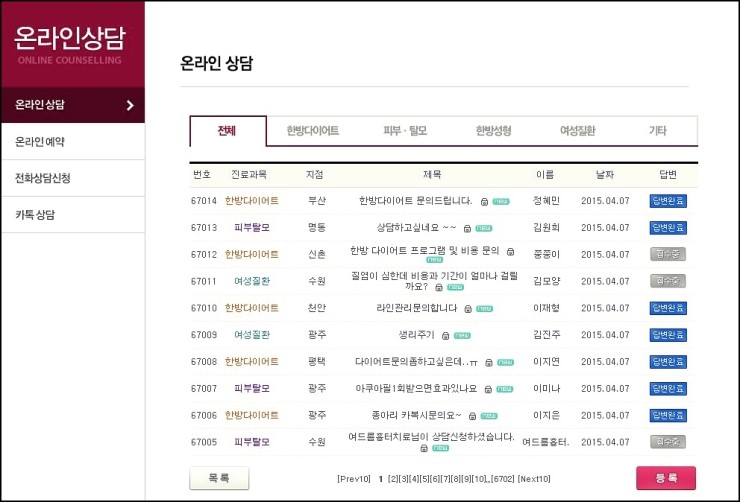Open post '종아리 카복시문의요~'
This screenshot has width=740, height=502.
click(x=416, y=415)
